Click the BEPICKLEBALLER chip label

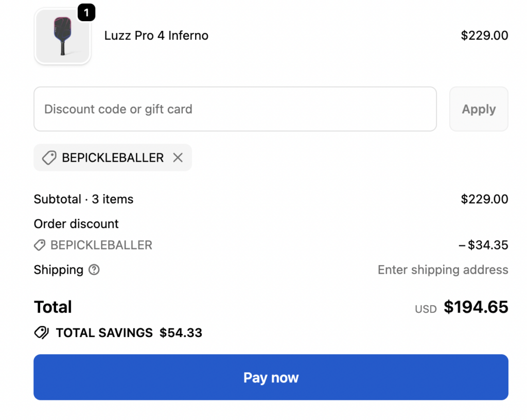(113, 157)
